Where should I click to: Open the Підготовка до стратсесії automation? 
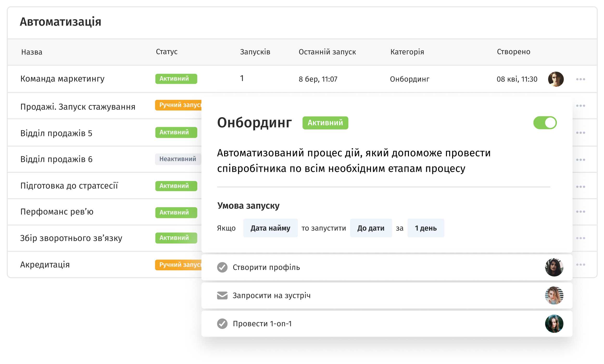click(x=69, y=186)
